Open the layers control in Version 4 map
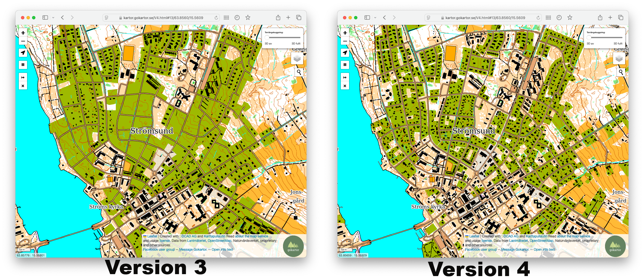 coord(619,58)
